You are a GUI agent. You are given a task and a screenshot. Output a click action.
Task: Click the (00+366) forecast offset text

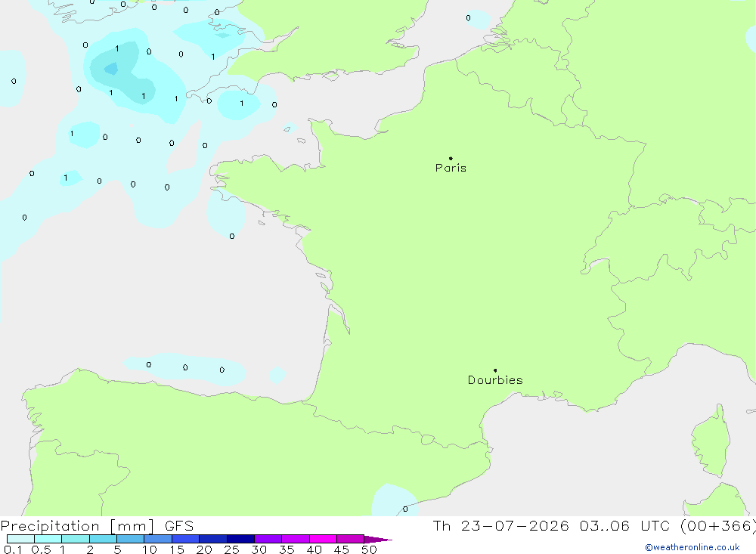click(717, 525)
